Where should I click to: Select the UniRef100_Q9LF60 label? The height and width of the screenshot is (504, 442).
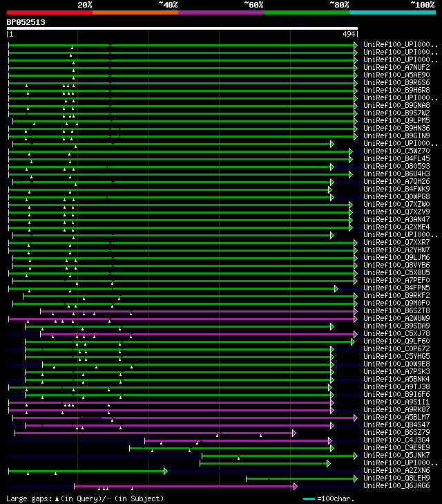(396, 342)
